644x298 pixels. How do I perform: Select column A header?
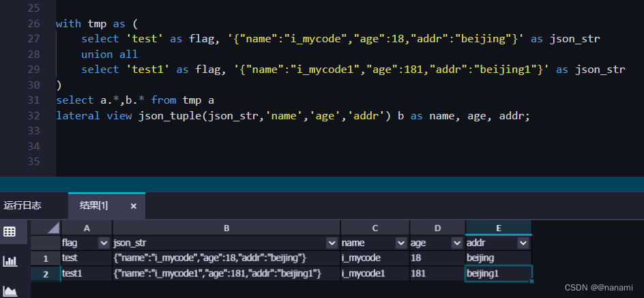(x=87, y=228)
